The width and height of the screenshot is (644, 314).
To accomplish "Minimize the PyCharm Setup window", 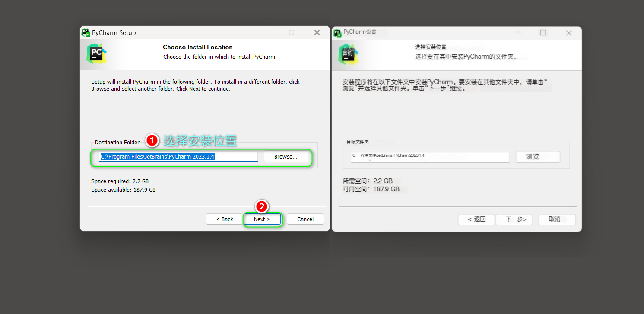I will [x=266, y=32].
